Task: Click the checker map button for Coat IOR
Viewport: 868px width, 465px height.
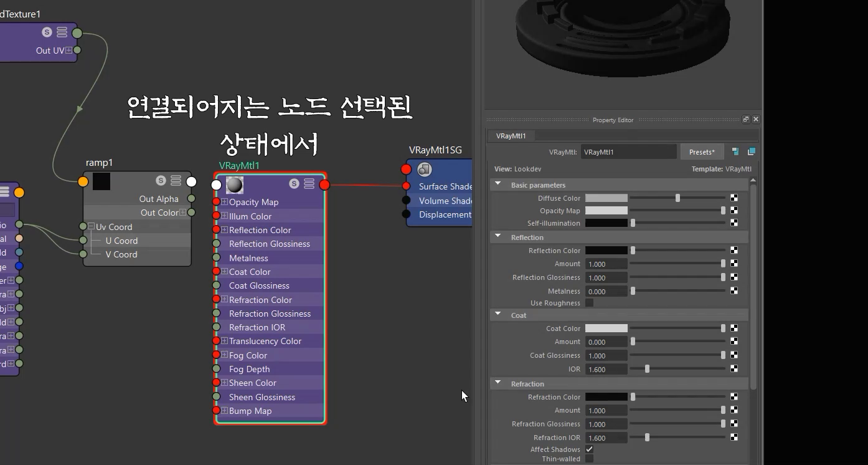Action: [x=734, y=369]
